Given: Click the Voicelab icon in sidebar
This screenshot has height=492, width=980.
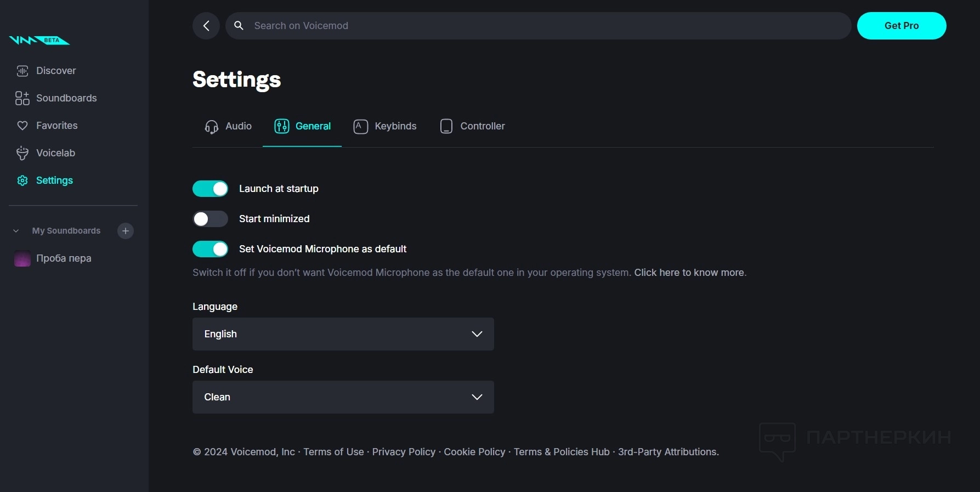Looking at the screenshot, I should click(x=22, y=153).
